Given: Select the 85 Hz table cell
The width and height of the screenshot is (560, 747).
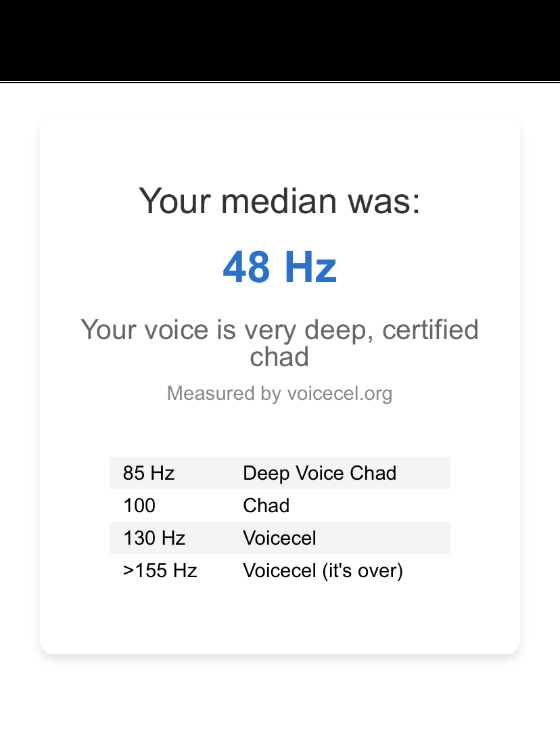Looking at the screenshot, I should [149, 473].
